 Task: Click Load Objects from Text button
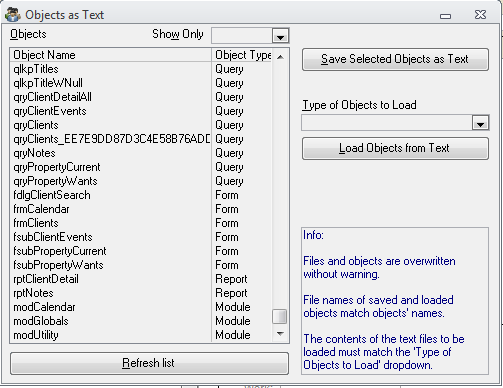pyautogui.click(x=395, y=148)
